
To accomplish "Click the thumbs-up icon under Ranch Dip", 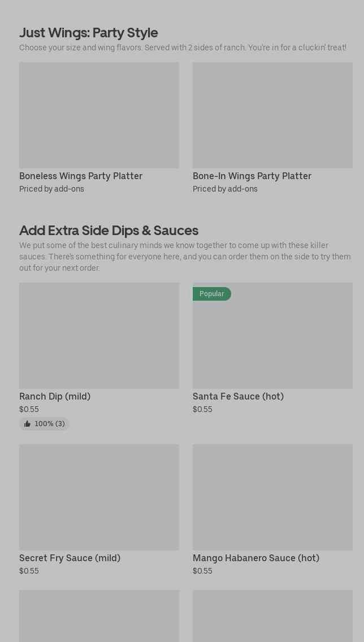I will point(27,424).
